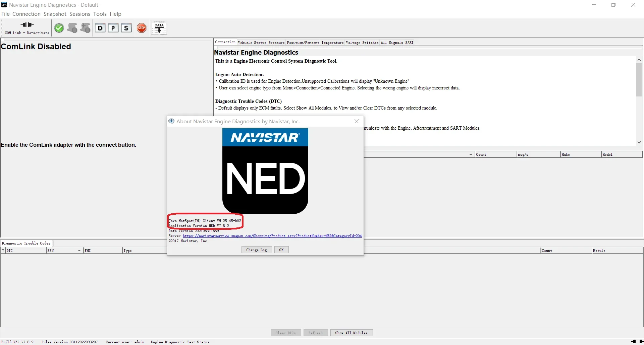
Task: Select the Connection tab in the signals panel
Action: [x=225, y=42]
